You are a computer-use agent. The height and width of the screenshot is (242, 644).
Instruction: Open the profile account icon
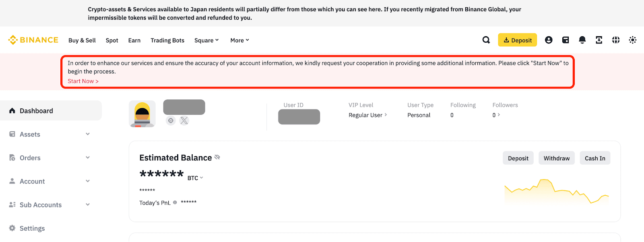549,40
